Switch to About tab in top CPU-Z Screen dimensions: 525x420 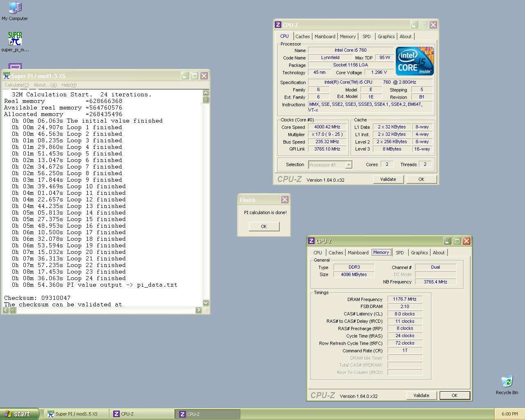pos(406,37)
